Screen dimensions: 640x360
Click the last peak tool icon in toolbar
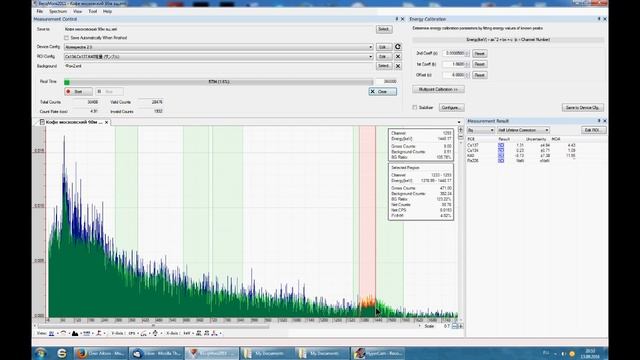click(214, 333)
